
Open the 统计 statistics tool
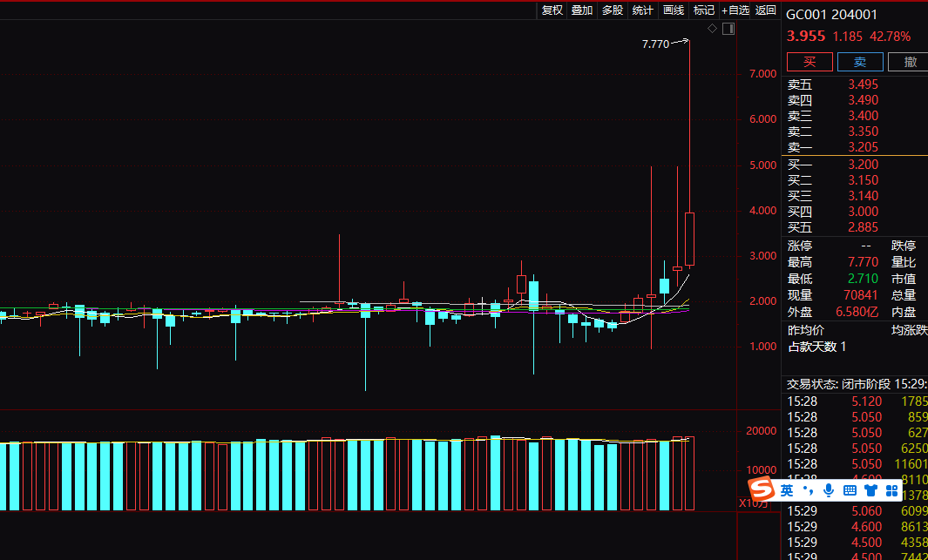tap(643, 10)
